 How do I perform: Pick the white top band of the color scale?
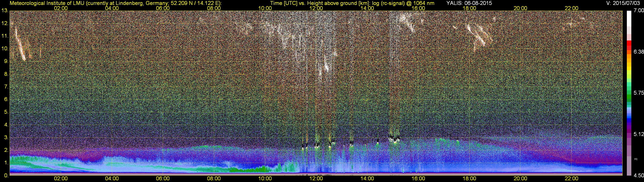tap(629, 19)
